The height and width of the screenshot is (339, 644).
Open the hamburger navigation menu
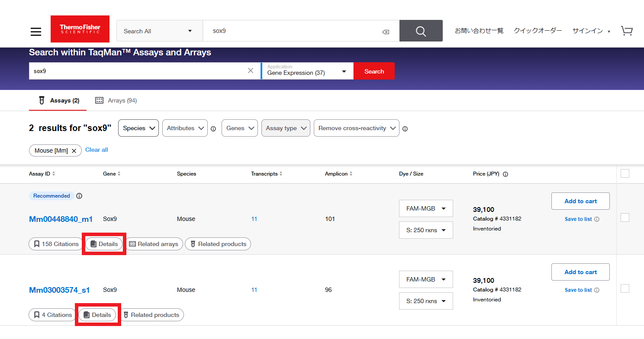[36, 32]
